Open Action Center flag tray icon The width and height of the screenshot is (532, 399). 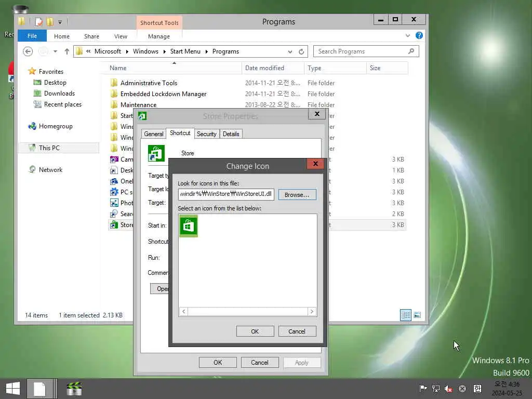423,389
